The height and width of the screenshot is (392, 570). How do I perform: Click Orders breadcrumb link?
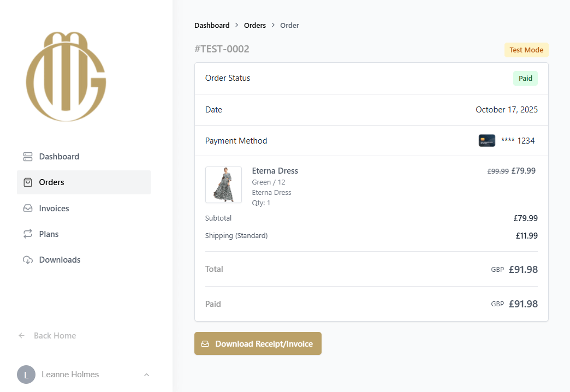255,26
